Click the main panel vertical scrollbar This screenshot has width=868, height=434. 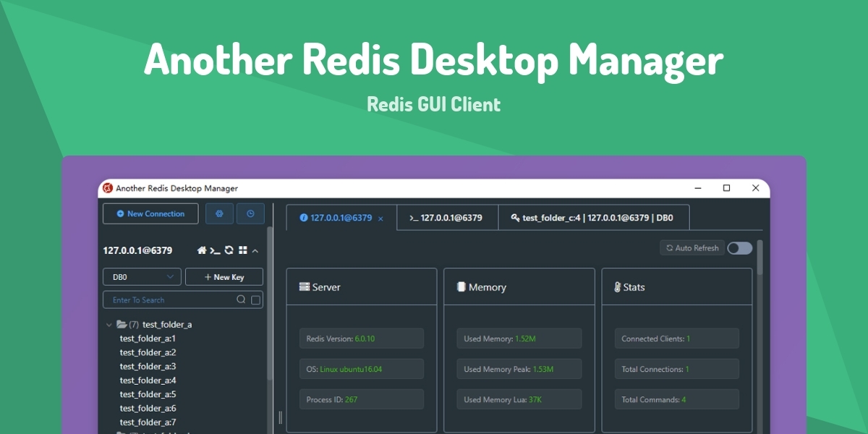click(x=759, y=257)
